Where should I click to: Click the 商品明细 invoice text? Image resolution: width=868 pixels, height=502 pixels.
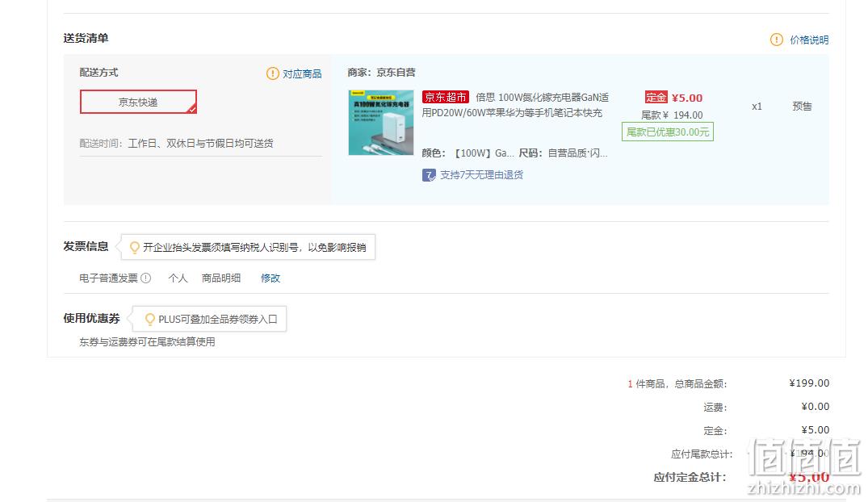221,278
